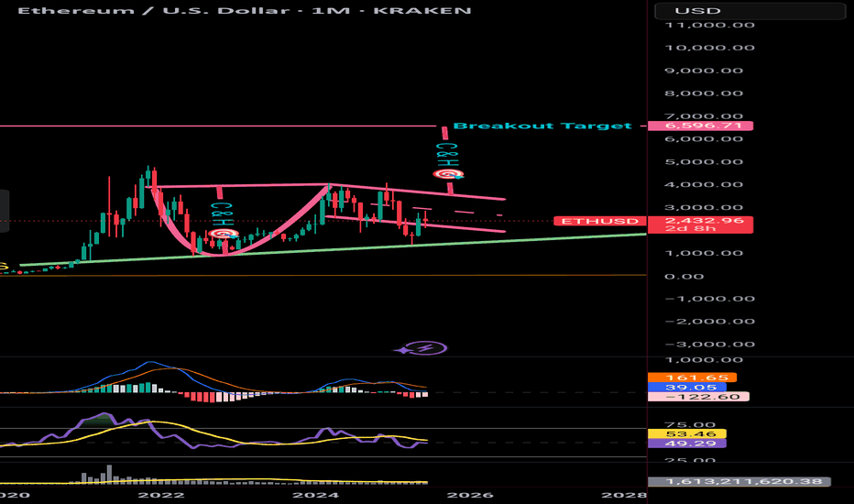Click the target emoji below Breakout Target
This screenshot has width=854, height=504.
tap(448, 174)
